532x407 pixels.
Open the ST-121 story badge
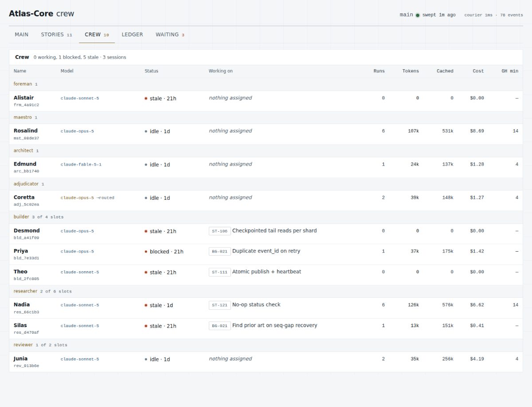click(x=219, y=305)
